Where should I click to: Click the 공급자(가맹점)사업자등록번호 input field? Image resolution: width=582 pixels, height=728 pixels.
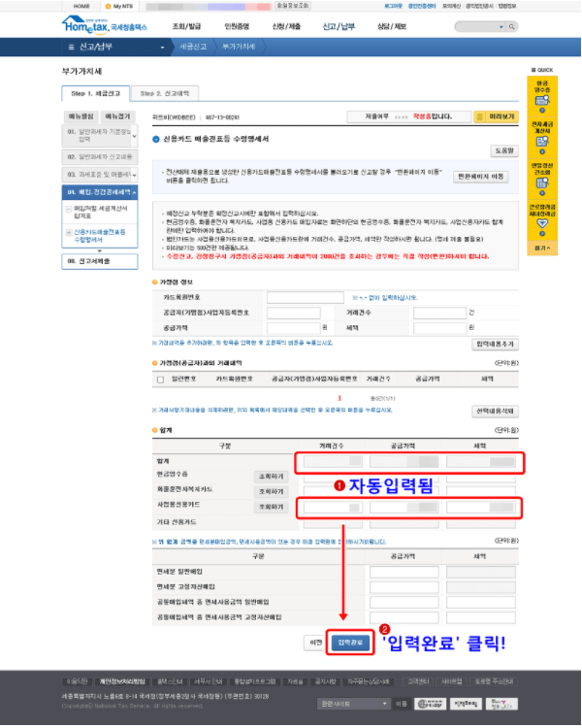(293, 313)
